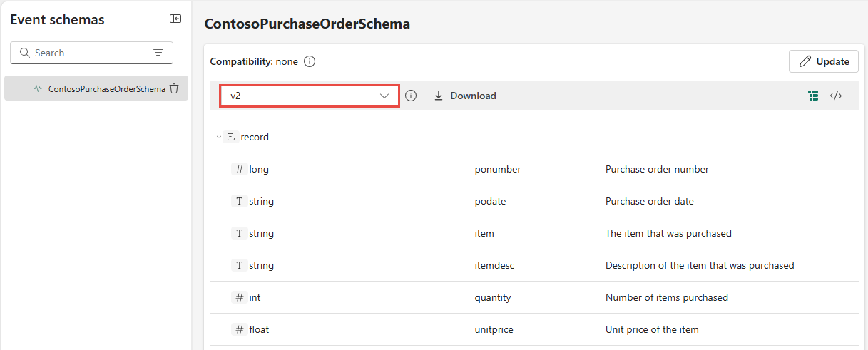The image size is (868, 350).
Task: Click the record type icon
Action: point(231,137)
